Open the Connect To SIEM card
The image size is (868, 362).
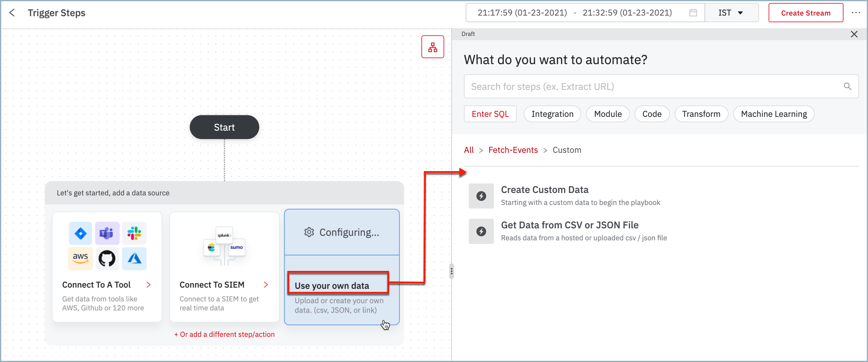click(224, 266)
